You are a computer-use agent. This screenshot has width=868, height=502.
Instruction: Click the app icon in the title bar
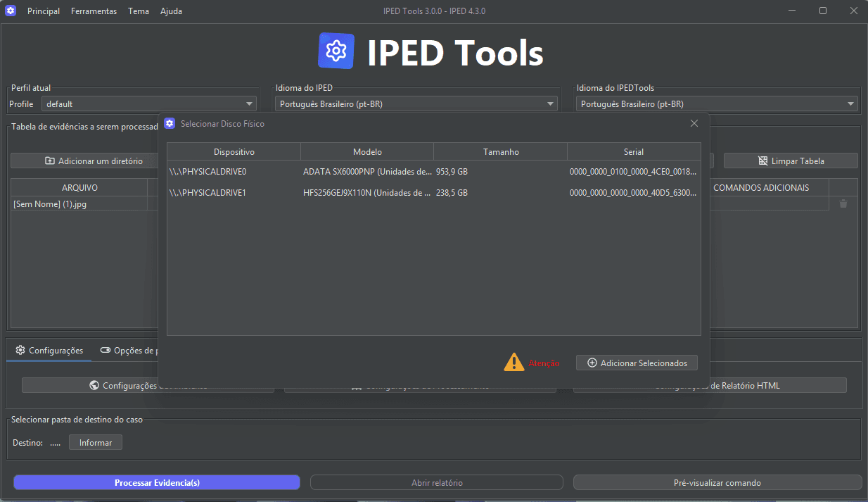click(11, 11)
